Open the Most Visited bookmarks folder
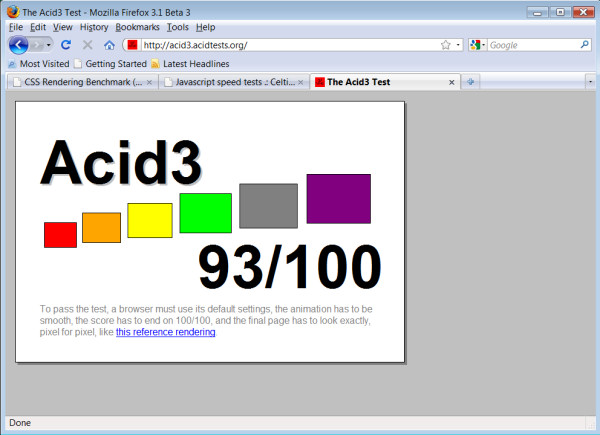The height and width of the screenshot is (435, 600). 39,64
